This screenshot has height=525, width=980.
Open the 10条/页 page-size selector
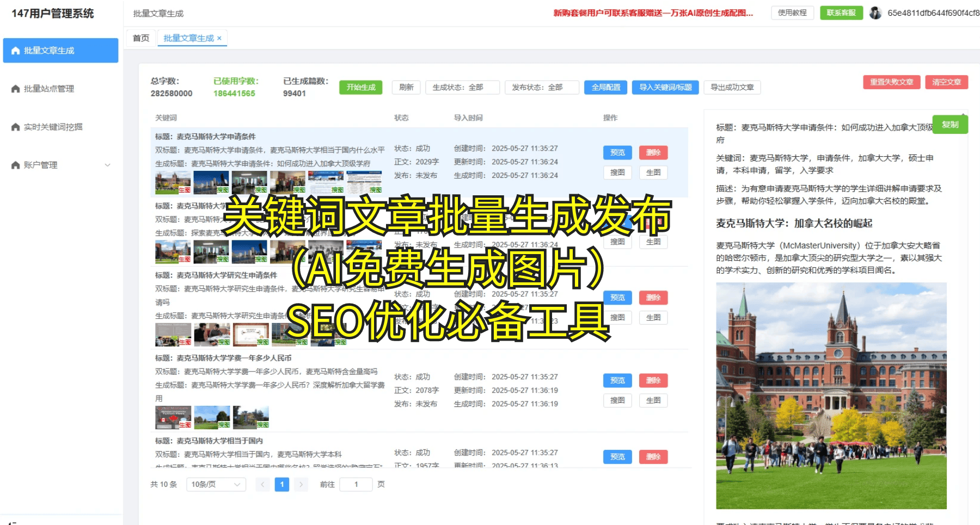(x=215, y=484)
